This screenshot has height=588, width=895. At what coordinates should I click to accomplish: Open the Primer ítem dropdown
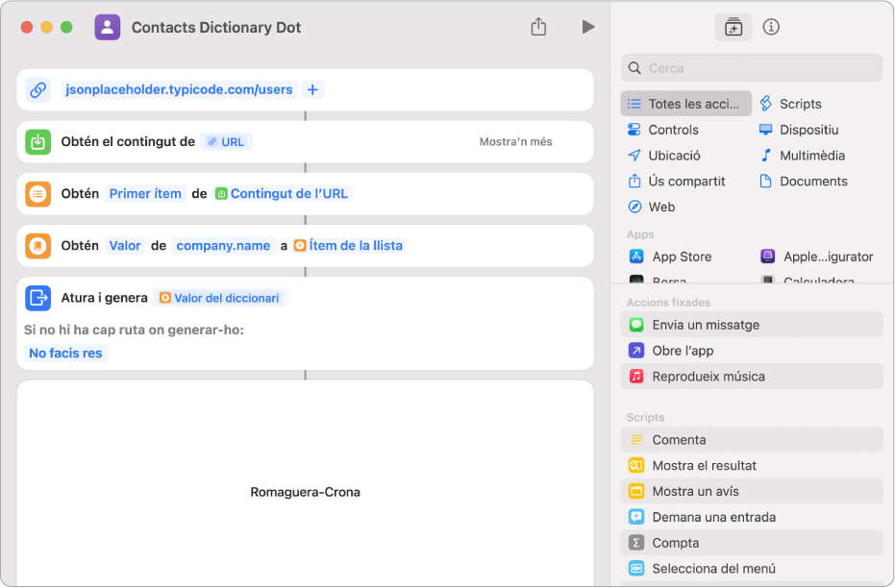point(145,194)
